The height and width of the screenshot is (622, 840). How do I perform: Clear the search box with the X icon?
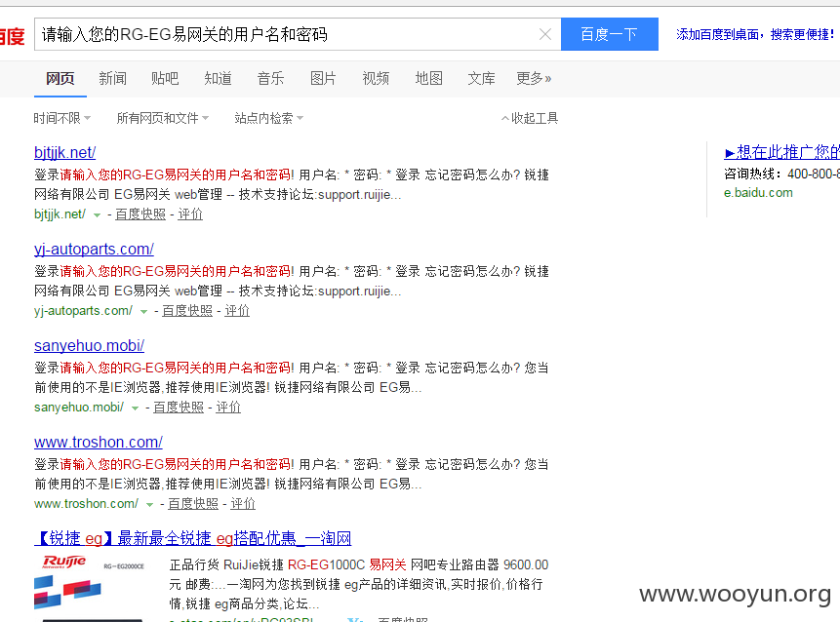coord(544,34)
